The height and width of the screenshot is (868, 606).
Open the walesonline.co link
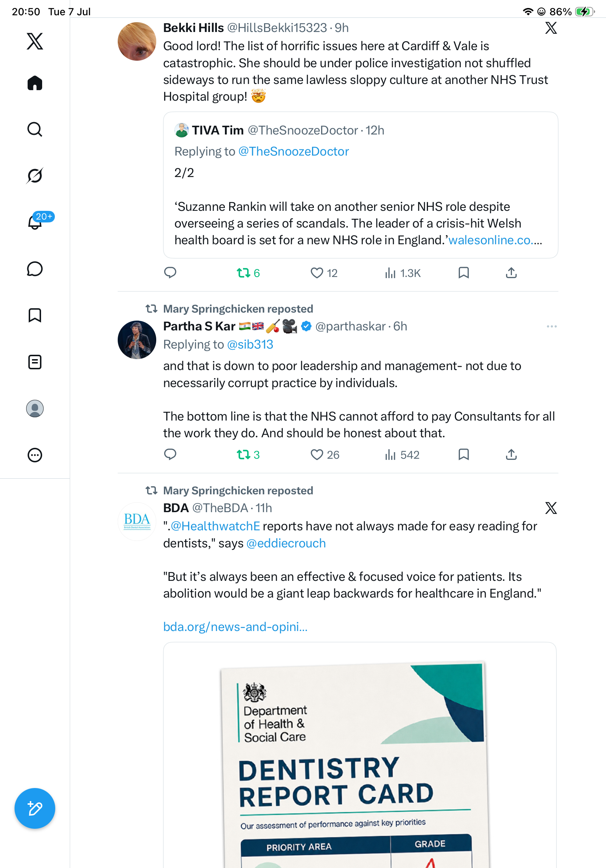coord(495,240)
